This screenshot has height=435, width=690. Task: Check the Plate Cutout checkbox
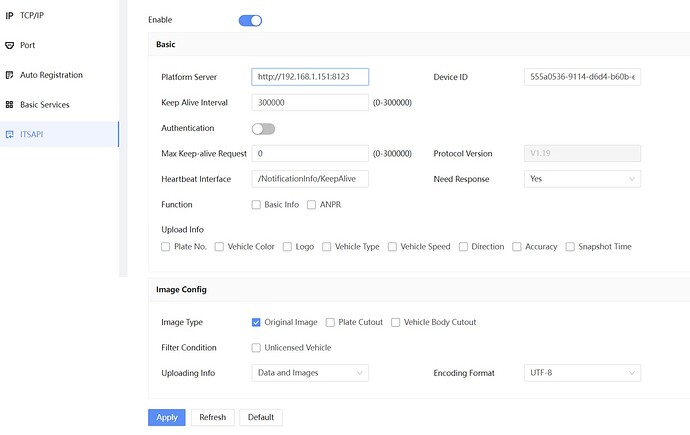point(330,322)
